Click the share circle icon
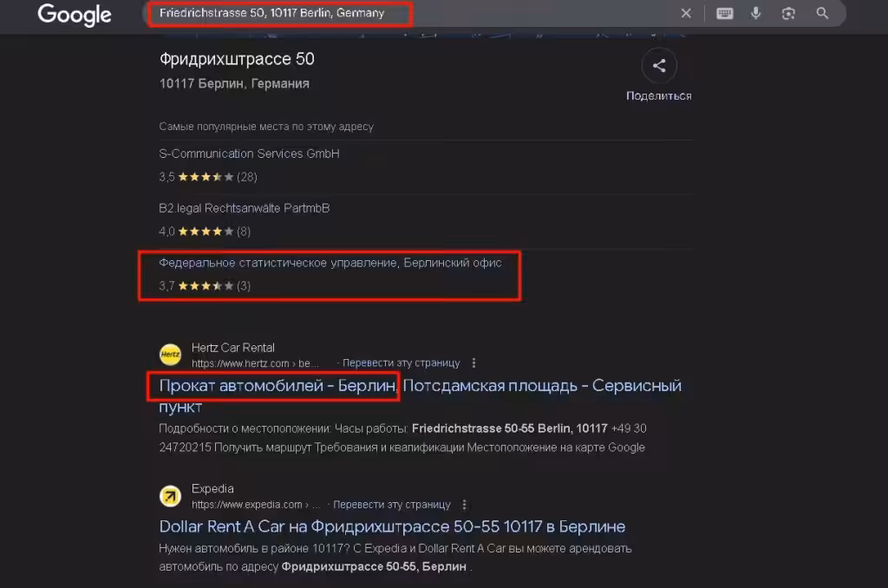This screenshot has width=888, height=588. (659, 66)
